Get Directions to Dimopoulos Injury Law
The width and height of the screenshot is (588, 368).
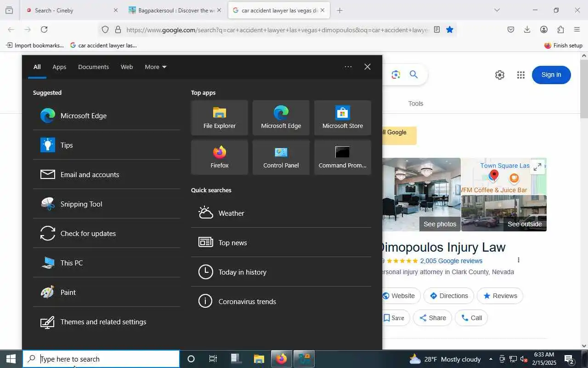click(x=449, y=296)
